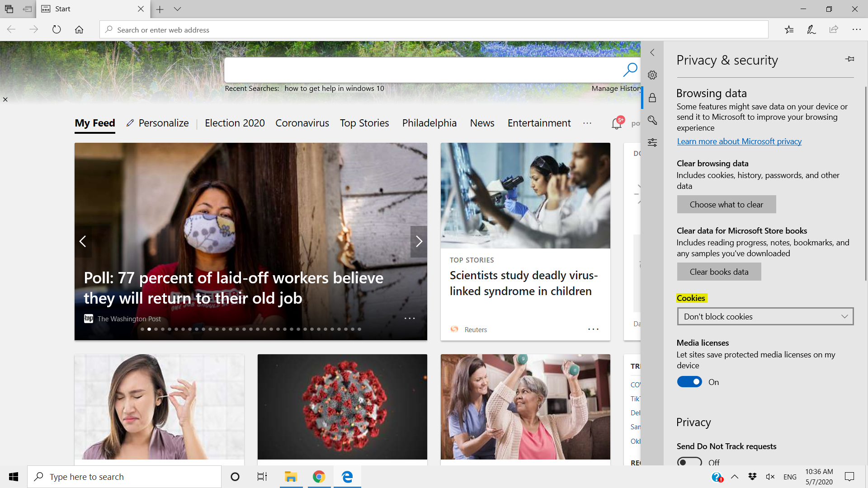Expand the tab preview chevron
This screenshot has width=868, height=488.
point(177,9)
